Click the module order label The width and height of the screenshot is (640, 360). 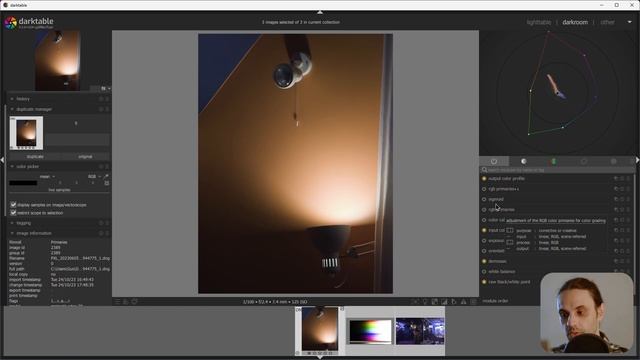pos(496,301)
